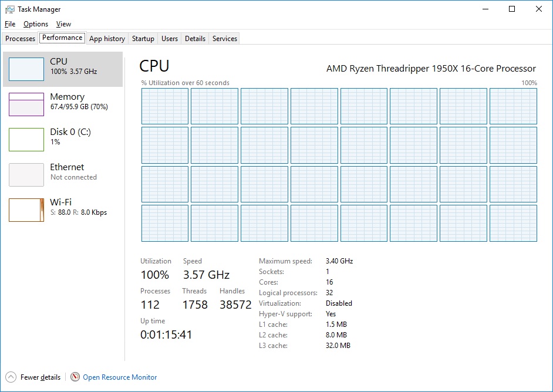Maximize the Task Manager window
This screenshot has width=553, height=392.
[x=512, y=9]
